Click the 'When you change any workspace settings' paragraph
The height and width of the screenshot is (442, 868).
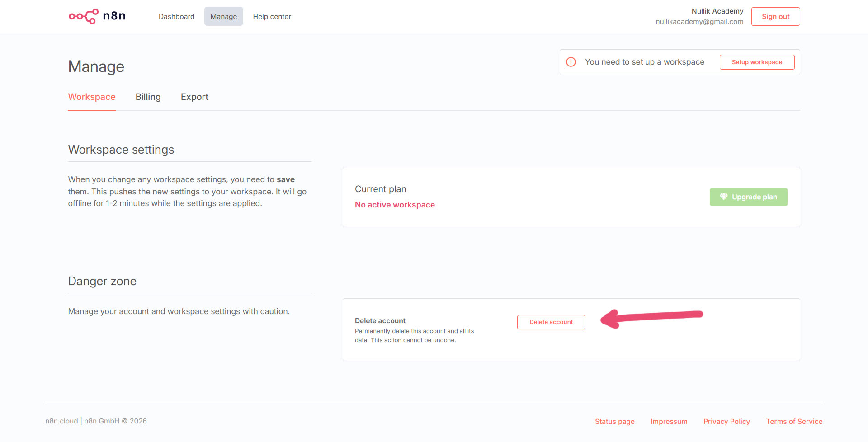tap(188, 191)
